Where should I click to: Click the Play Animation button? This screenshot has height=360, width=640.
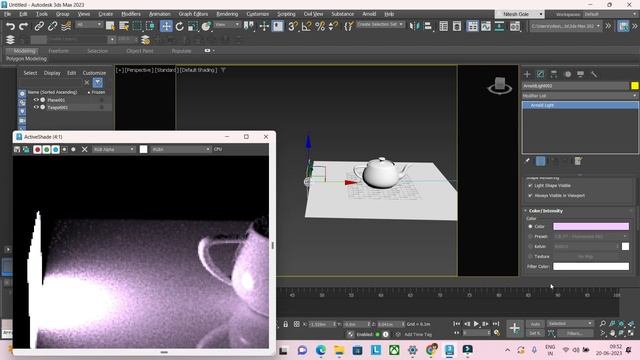pos(476,324)
